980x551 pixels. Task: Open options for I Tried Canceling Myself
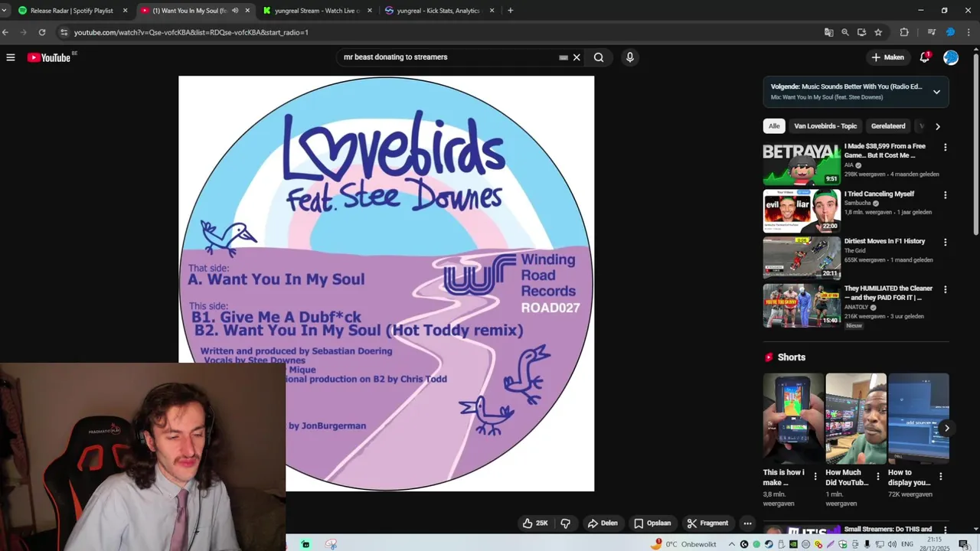pyautogui.click(x=945, y=194)
